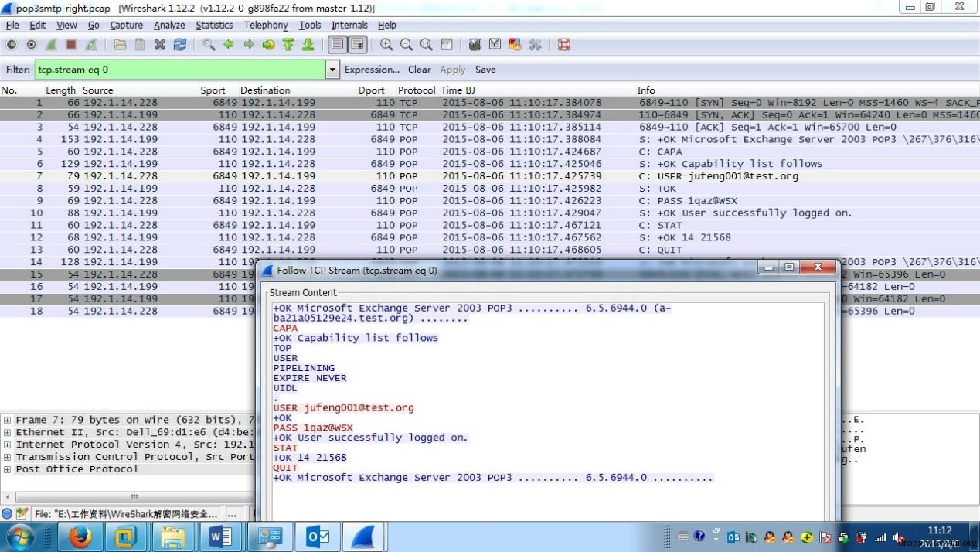Expand the Post Office Protocol details
The image size is (980, 552).
click(x=7, y=469)
